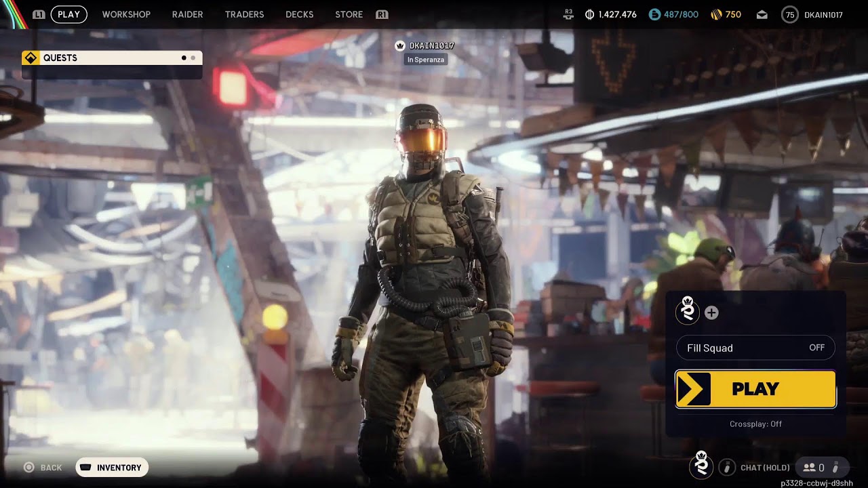Click the 'In Speranza' status label
This screenshot has width=868, height=488.
pyautogui.click(x=426, y=60)
